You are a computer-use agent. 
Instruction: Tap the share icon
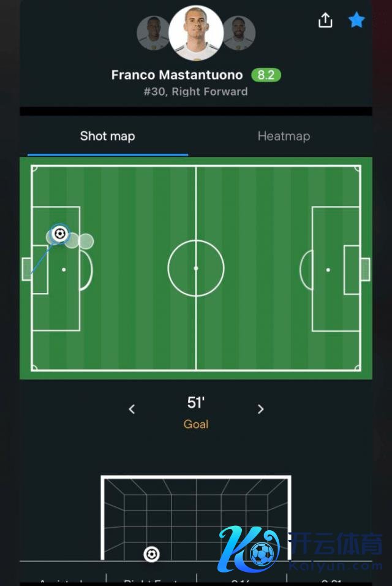[325, 20]
